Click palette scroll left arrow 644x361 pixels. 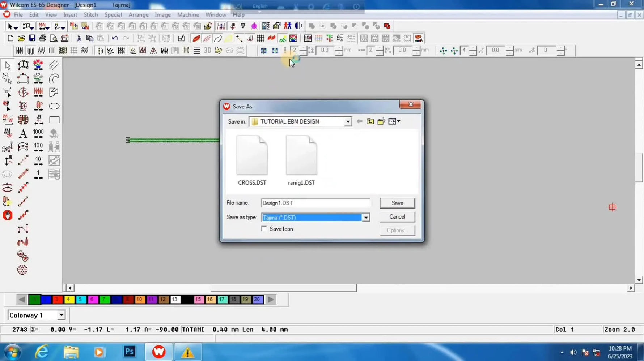pyautogui.click(x=22, y=299)
